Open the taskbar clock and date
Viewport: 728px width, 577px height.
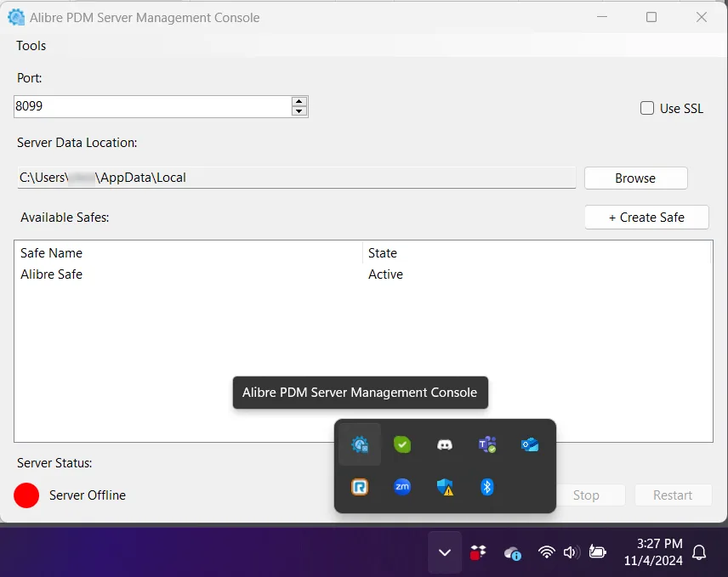tap(653, 552)
